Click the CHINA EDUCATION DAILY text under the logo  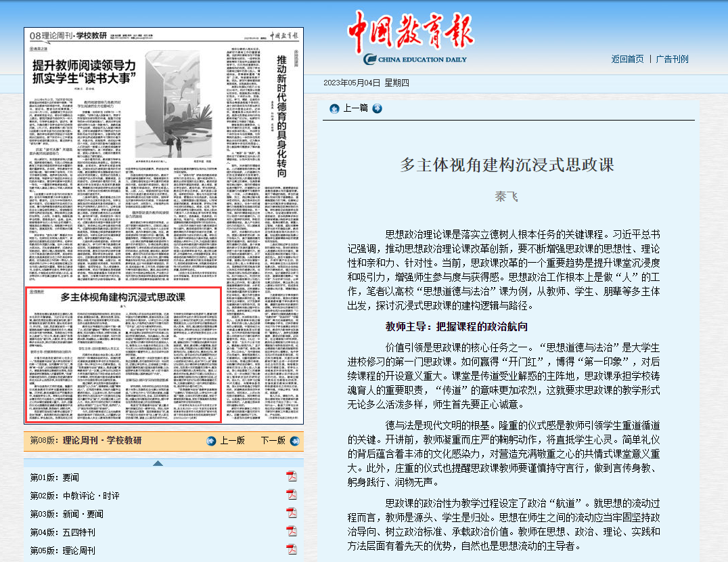[x=422, y=60]
